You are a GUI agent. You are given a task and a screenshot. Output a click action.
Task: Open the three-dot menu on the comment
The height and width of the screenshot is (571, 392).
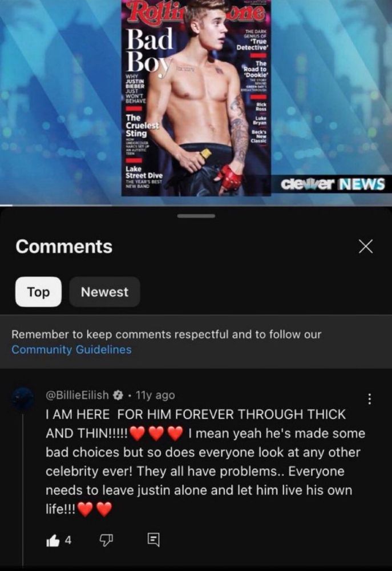(369, 399)
